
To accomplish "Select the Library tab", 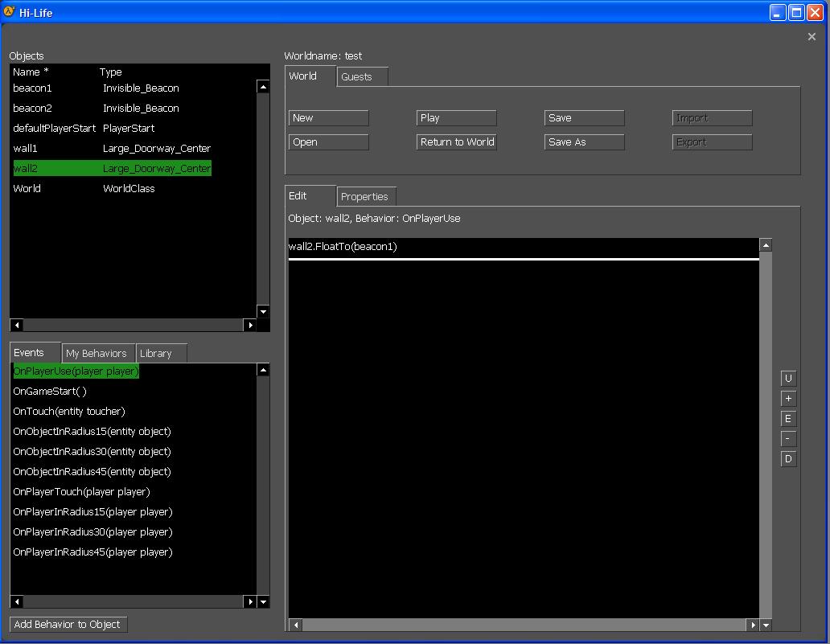I will (x=162, y=353).
